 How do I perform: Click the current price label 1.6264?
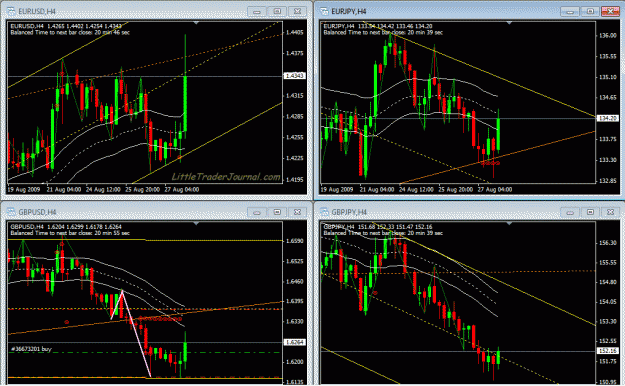295,342
